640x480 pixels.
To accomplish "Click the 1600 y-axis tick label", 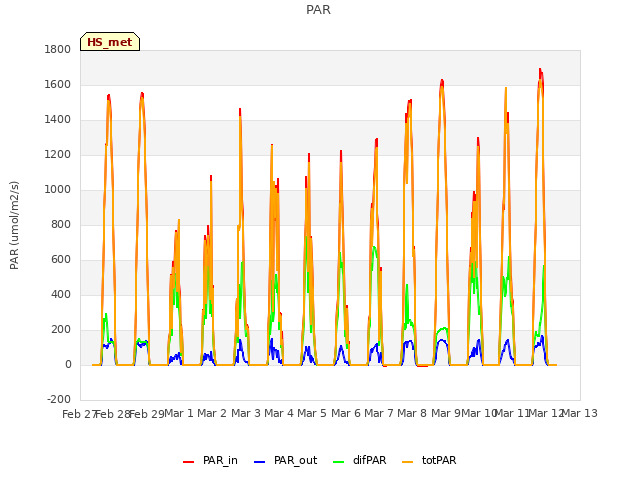I will coord(58,84).
